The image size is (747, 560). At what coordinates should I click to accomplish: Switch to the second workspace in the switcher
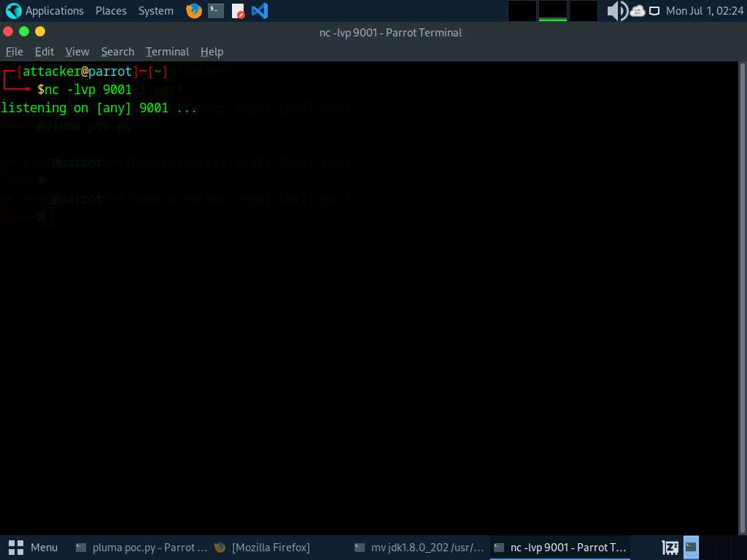(x=552, y=11)
